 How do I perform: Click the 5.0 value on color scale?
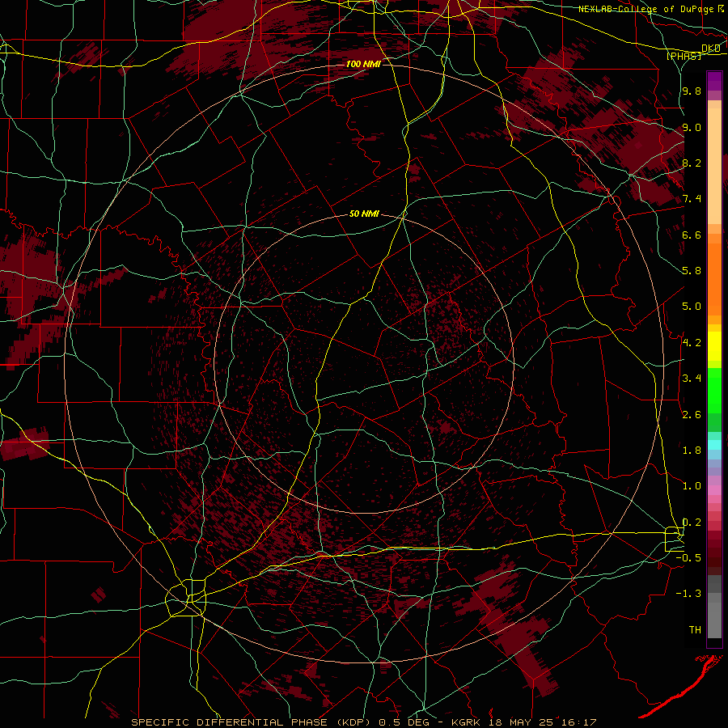[692, 307]
